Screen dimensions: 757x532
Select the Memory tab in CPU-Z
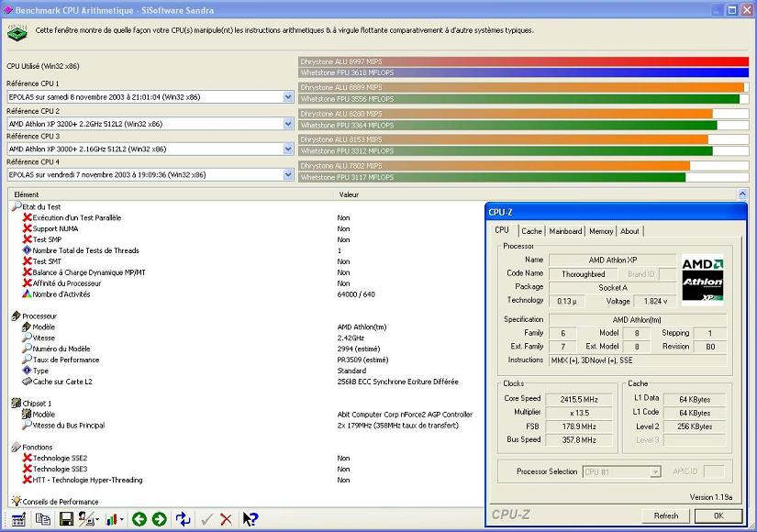[x=601, y=231]
